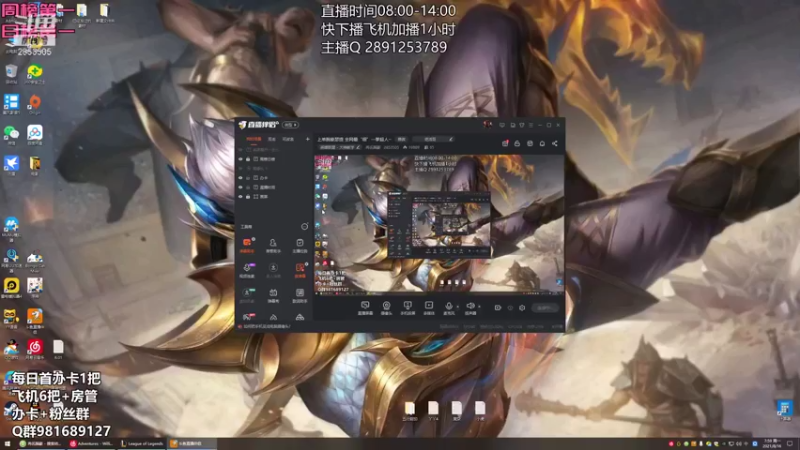Viewport: 800px width, 450px height.
Task: Select the 办卡 source row
Action: [274, 178]
